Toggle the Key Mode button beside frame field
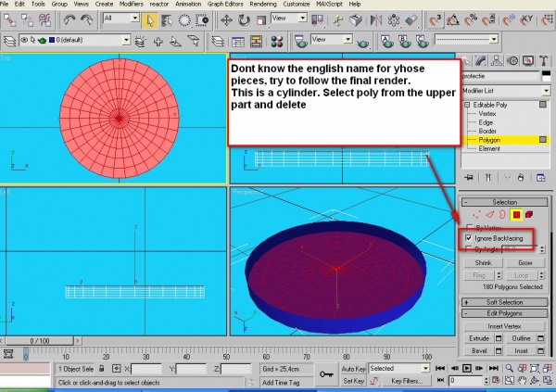Screen dimensions: 556x392 pos(441,381)
